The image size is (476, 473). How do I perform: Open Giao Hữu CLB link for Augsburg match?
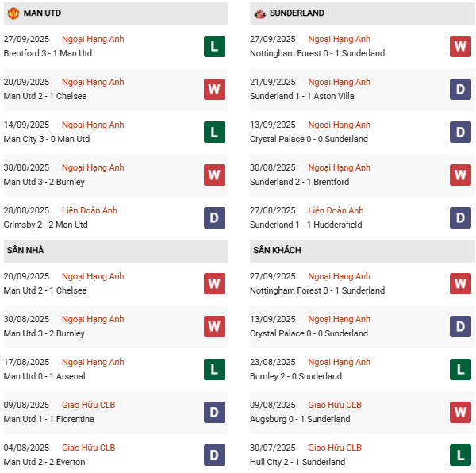(334, 405)
